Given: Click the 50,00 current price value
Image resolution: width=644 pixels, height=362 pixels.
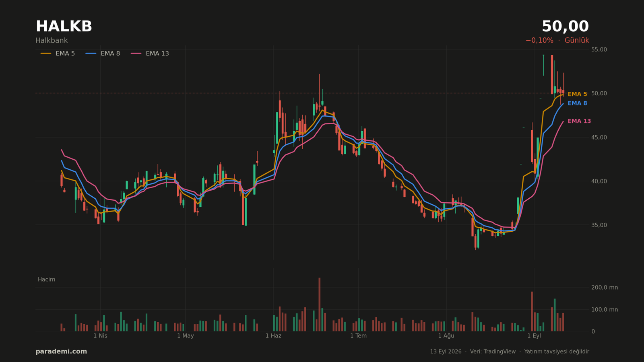Looking at the screenshot, I should point(565,27).
